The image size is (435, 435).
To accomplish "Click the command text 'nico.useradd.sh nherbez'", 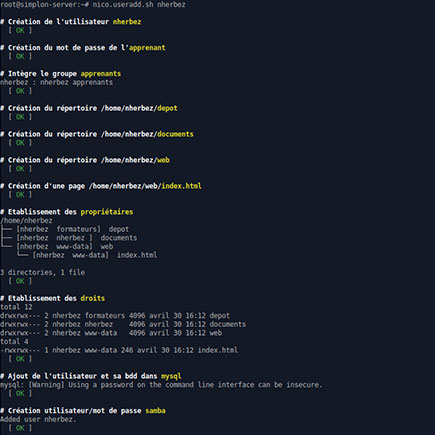I will (x=139, y=5).
